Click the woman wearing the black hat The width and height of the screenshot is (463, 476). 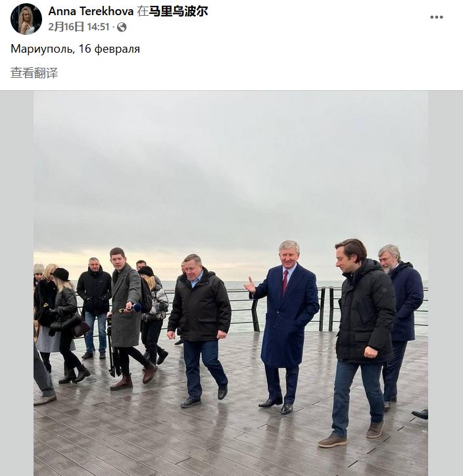[67, 325]
